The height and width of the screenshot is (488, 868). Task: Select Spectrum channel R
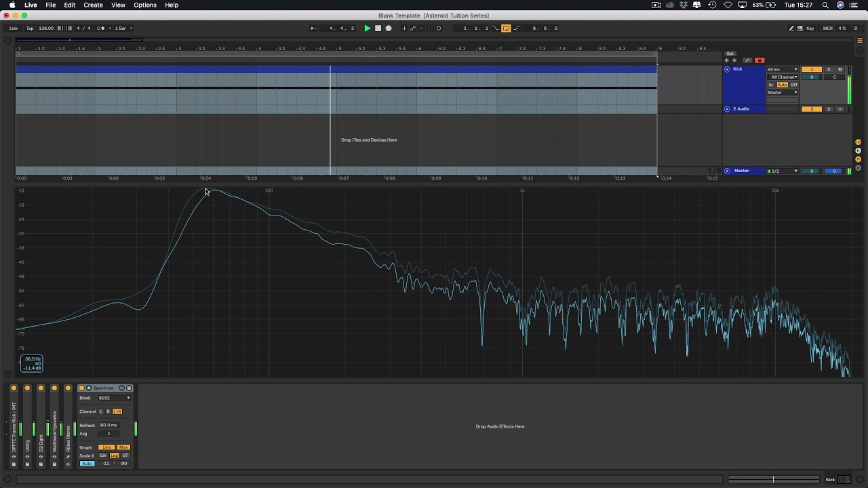tap(108, 411)
